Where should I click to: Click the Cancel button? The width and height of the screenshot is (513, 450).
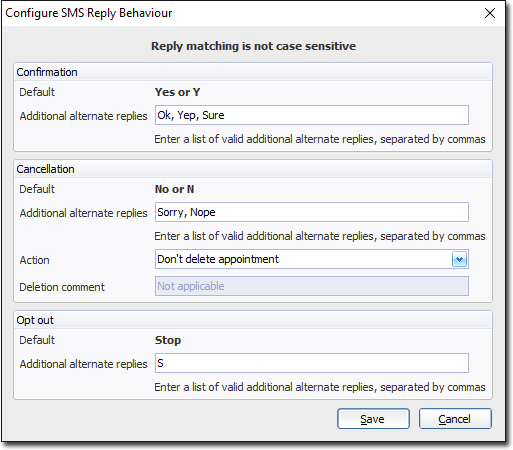(455, 419)
